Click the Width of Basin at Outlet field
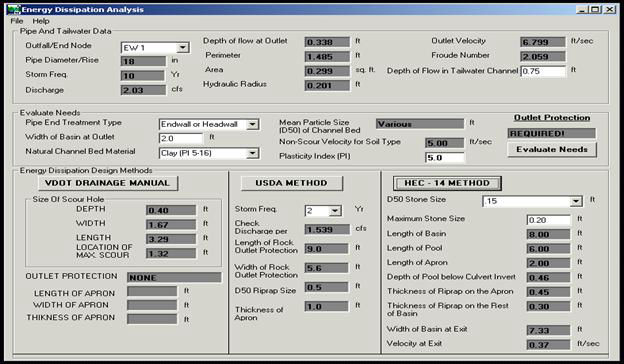624x364 pixels. [181, 138]
